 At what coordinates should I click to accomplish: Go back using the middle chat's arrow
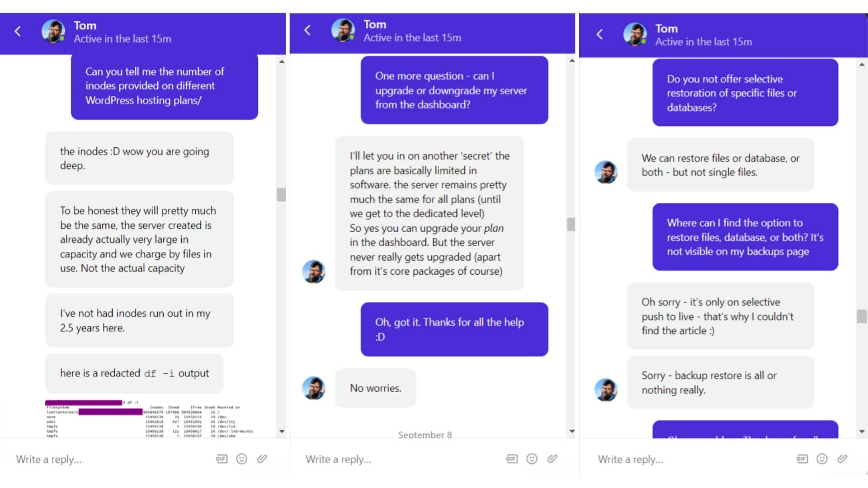(307, 30)
